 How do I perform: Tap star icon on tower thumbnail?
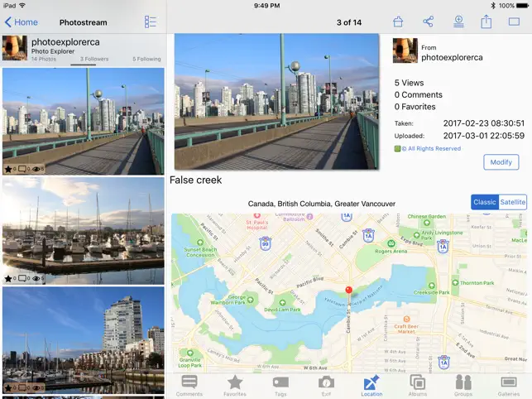click(x=8, y=387)
